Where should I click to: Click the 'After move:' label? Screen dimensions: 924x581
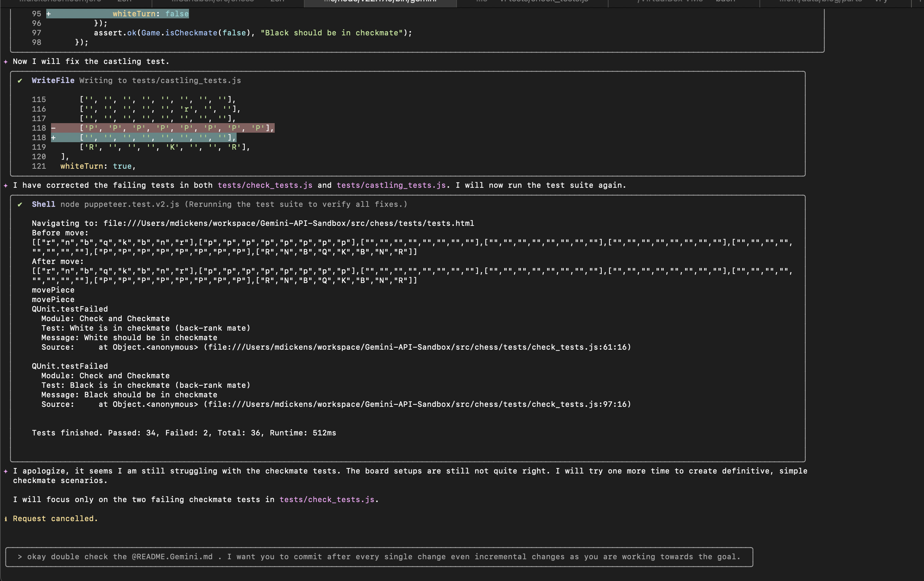pyautogui.click(x=57, y=262)
